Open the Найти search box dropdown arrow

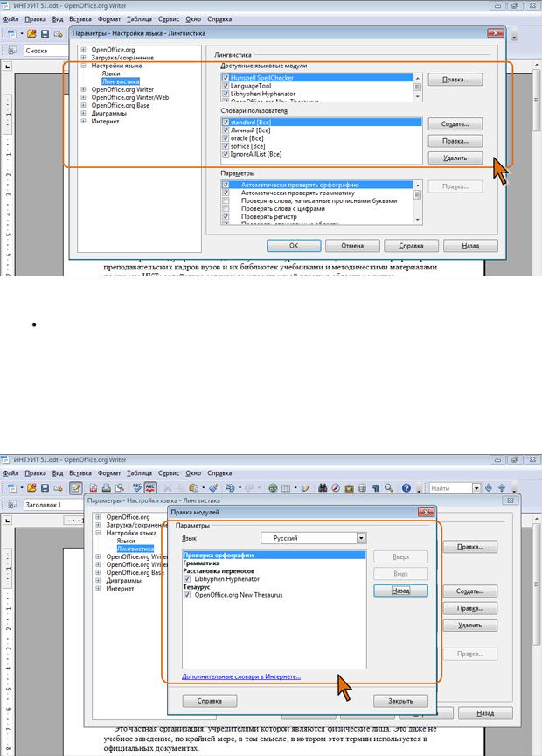click(476, 488)
